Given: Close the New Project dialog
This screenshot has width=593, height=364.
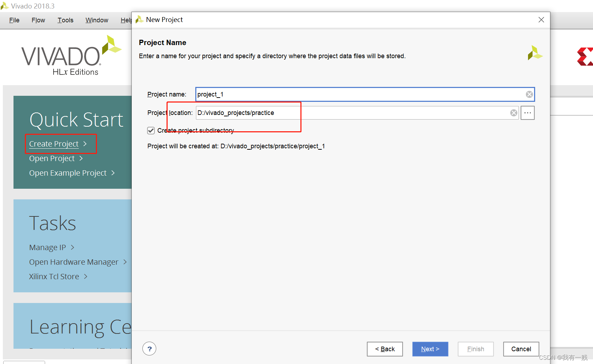Looking at the screenshot, I should (x=541, y=20).
